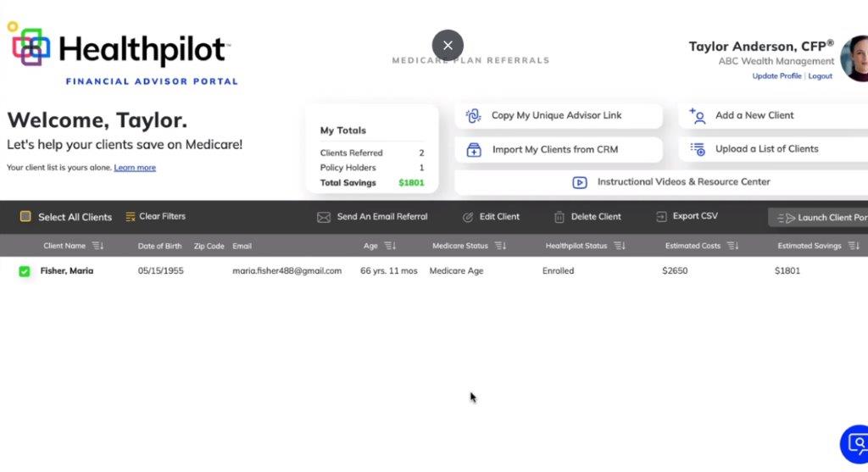
Task: Click the Enrolled status cell
Action: pyautogui.click(x=558, y=271)
